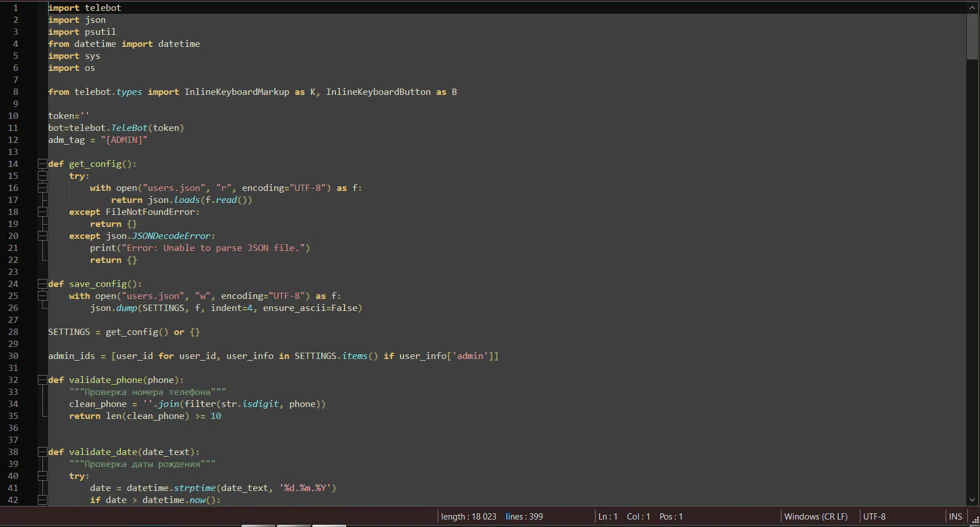The image size is (980, 527).
Task: Click line number 14 in the margin
Action: click(x=13, y=164)
